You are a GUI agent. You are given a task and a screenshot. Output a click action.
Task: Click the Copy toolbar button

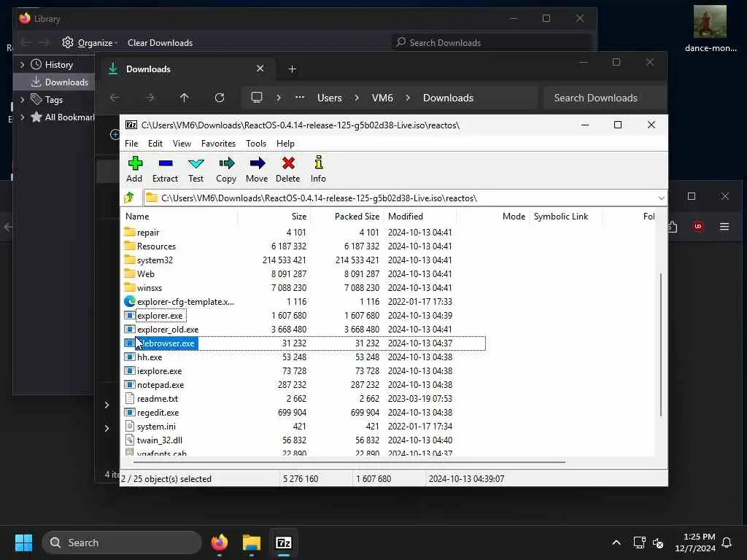[x=226, y=169]
